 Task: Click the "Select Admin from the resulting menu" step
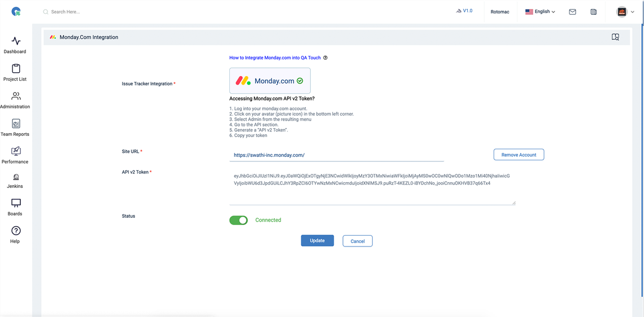(270, 120)
